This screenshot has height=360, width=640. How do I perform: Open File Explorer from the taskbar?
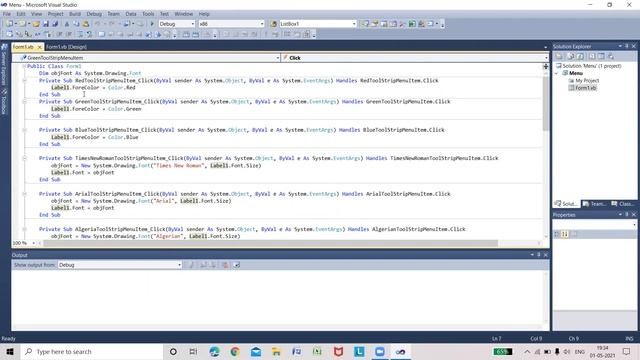(x=276, y=351)
